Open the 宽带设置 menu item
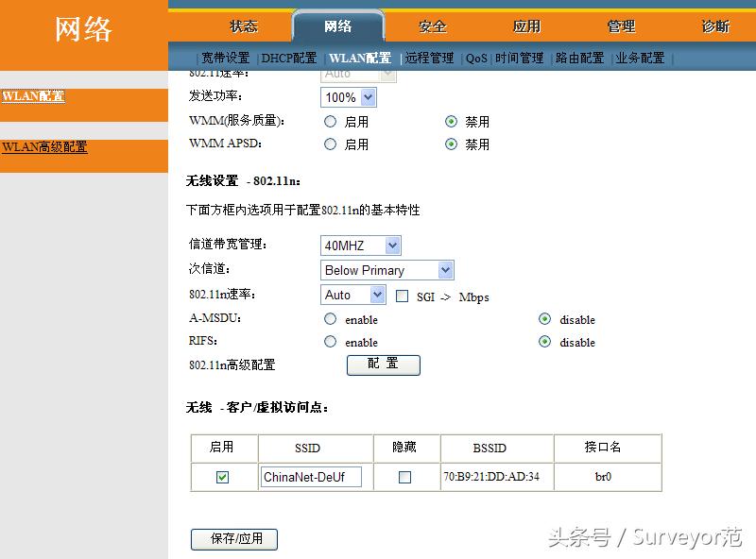 [x=227, y=57]
